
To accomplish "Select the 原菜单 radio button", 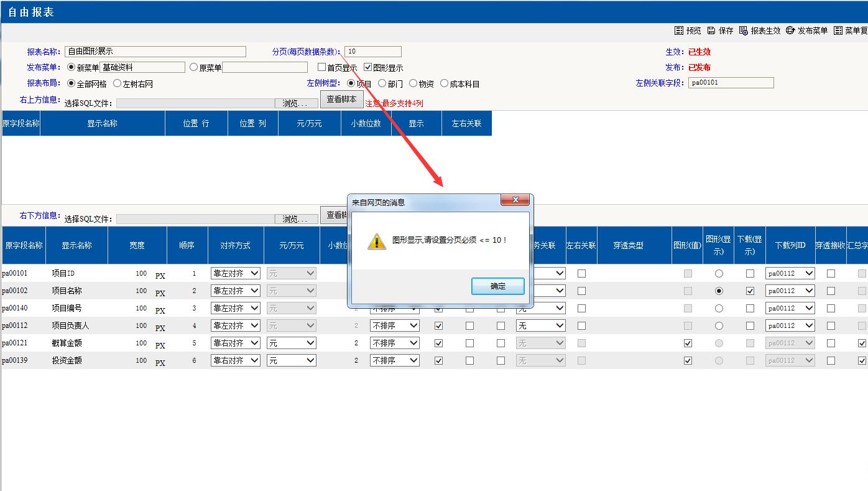I will [x=193, y=67].
